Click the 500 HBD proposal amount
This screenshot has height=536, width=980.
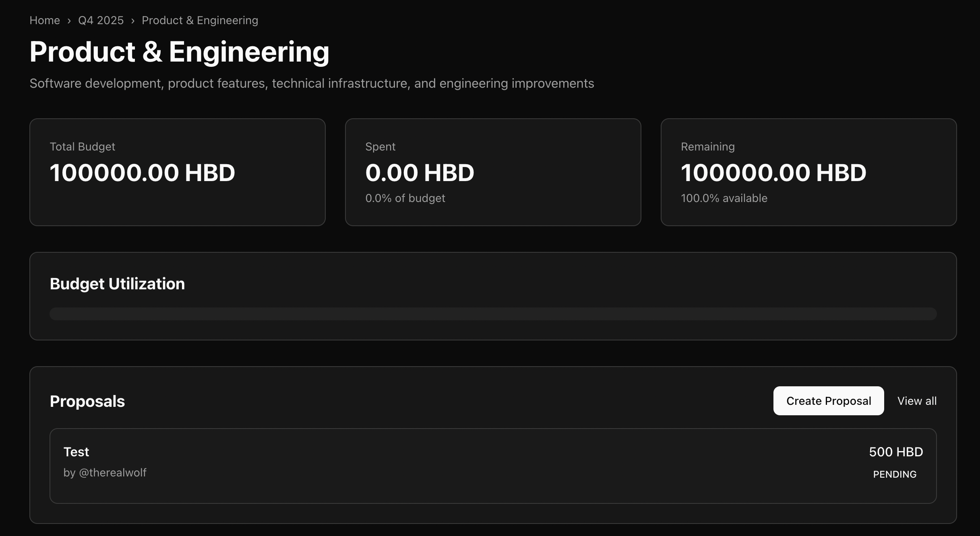pos(896,452)
